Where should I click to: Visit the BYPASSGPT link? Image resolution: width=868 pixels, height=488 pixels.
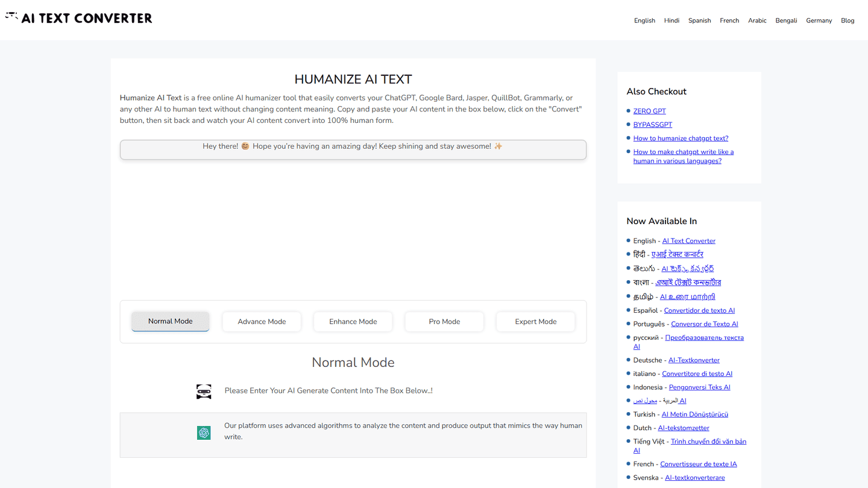coord(652,125)
